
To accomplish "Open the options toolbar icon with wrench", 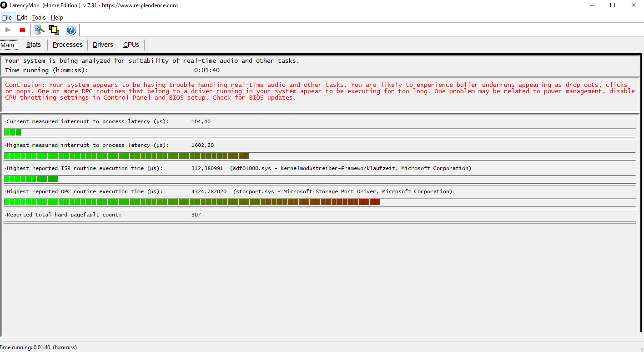I will [39, 30].
